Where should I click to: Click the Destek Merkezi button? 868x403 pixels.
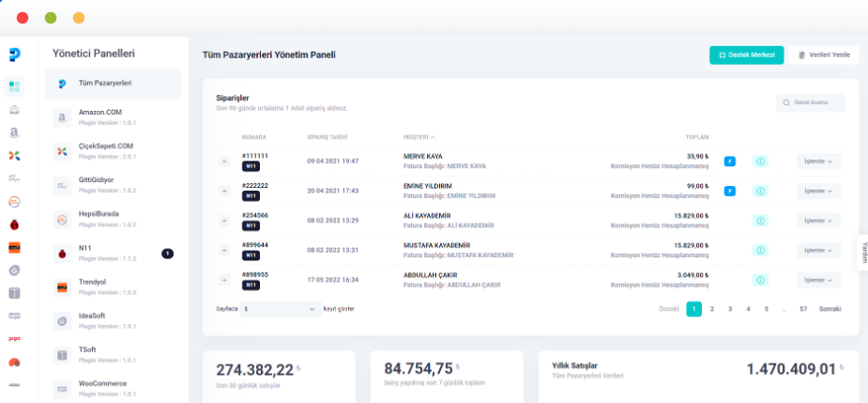(746, 54)
